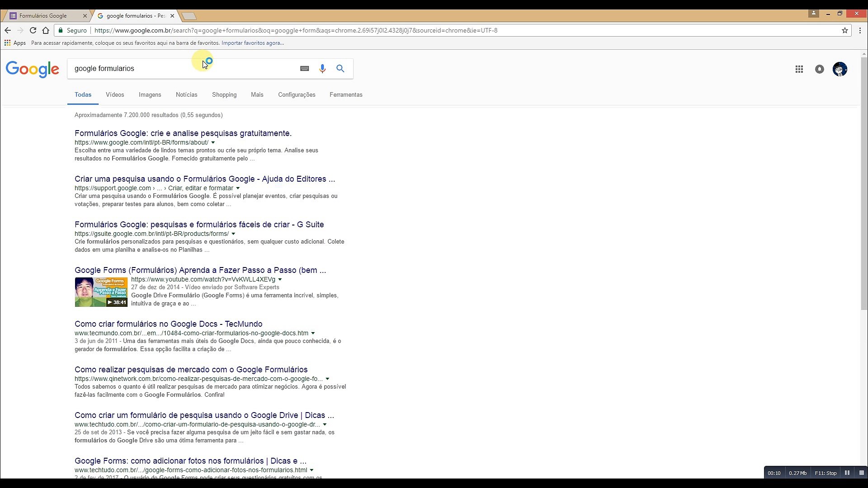Click the Chrome profile user button
868x488 pixels.
(814, 14)
